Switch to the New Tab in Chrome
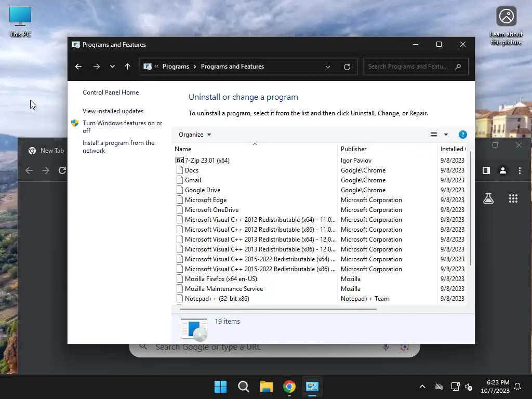532x399 pixels. click(46, 151)
